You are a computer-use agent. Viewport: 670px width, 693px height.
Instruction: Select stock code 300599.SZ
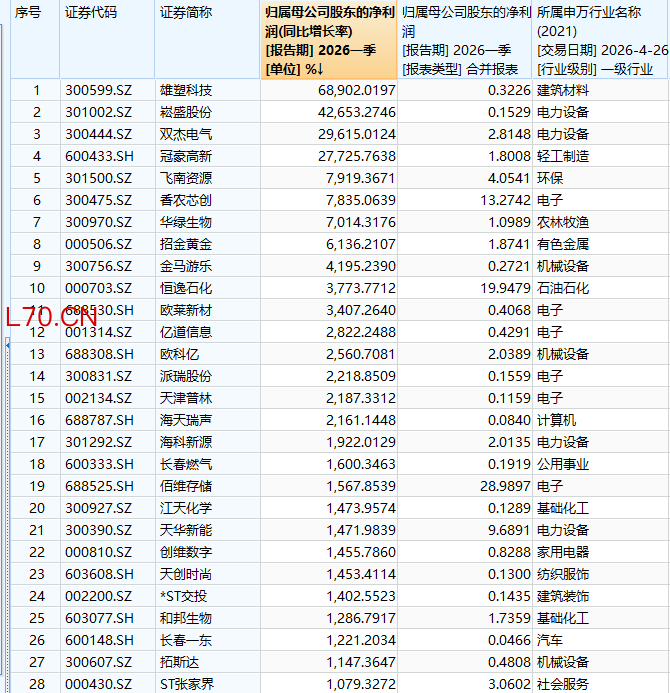click(99, 91)
